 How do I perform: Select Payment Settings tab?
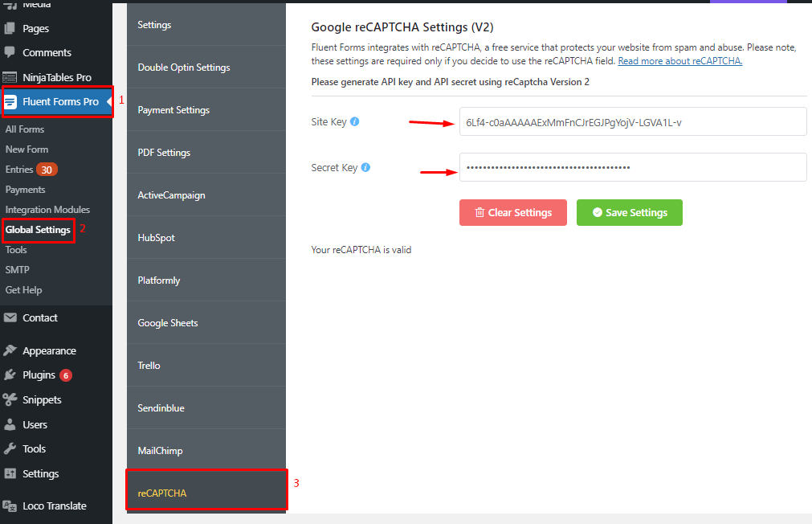click(206, 110)
